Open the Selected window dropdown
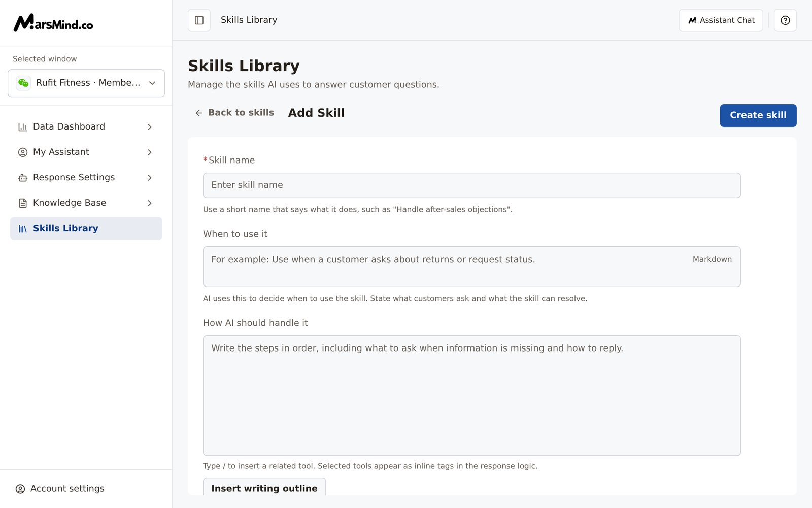The image size is (812, 508). point(86,83)
